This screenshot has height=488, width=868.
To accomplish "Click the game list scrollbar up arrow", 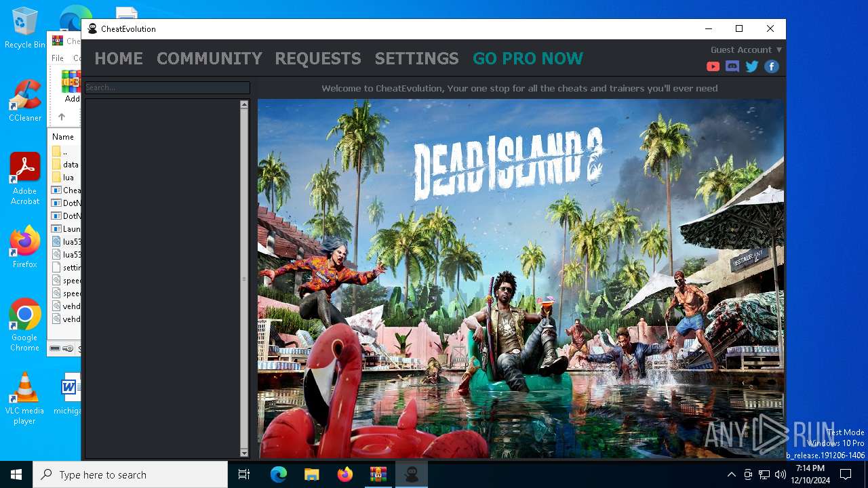I will pos(244,105).
